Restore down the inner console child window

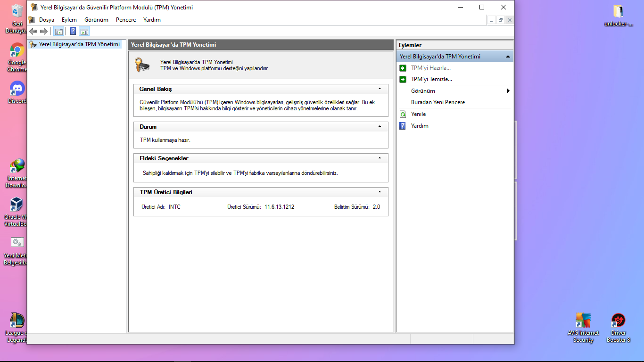[x=501, y=20]
